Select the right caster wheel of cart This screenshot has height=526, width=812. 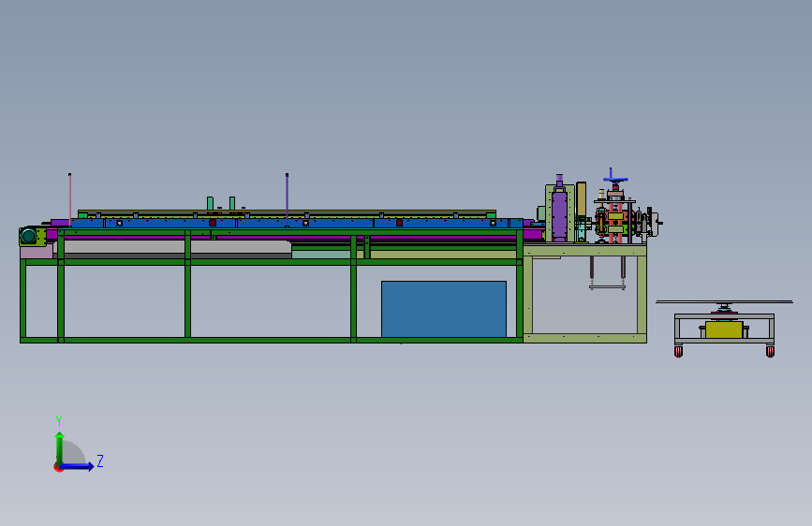[770, 352]
